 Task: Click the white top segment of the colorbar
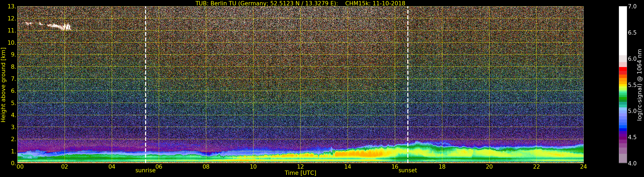point(623,31)
